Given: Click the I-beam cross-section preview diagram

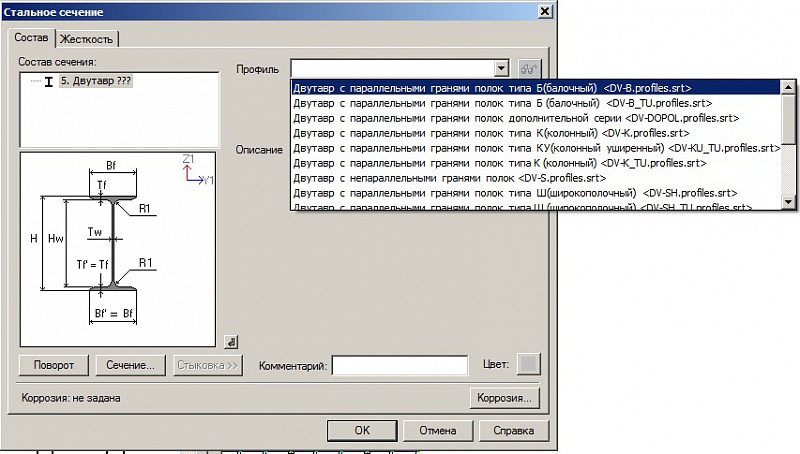Looking at the screenshot, I should (118, 248).
